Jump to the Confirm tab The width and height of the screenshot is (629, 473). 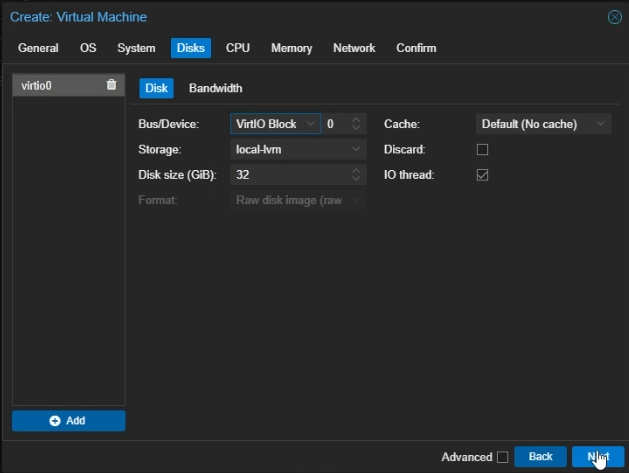click(x=416, y=48)
